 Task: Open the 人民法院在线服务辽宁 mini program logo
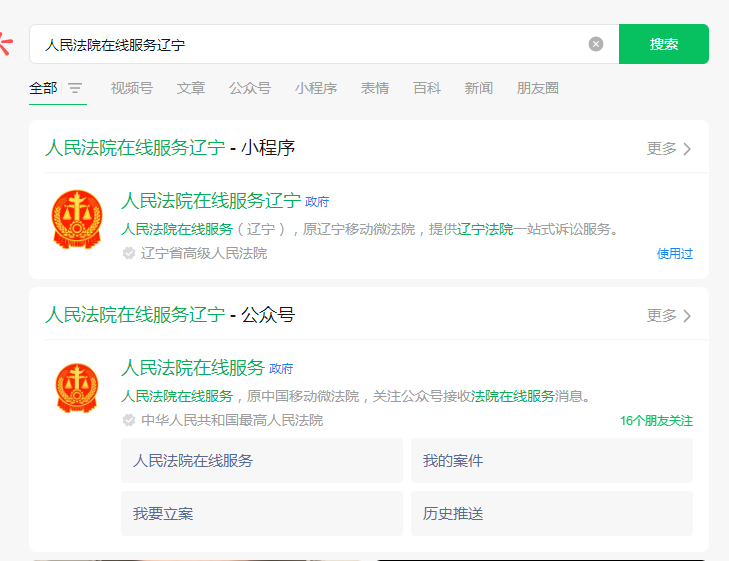pos(77,219)
